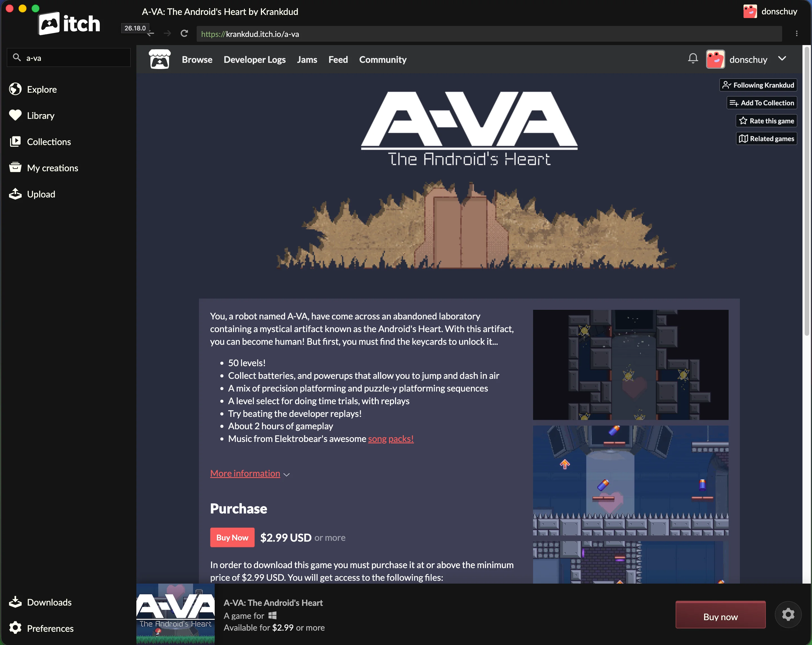Click the page vertical scrollbar

point(807,191)
